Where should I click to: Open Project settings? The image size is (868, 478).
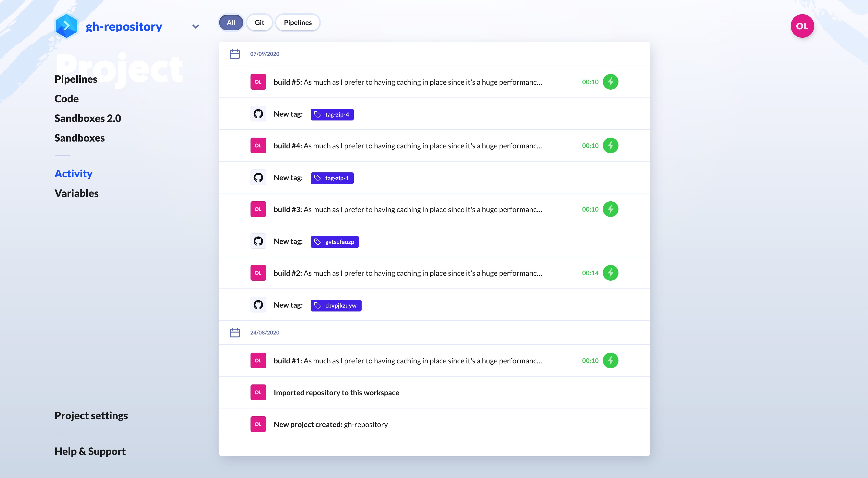pyautogui.click(x=91, y=415)
